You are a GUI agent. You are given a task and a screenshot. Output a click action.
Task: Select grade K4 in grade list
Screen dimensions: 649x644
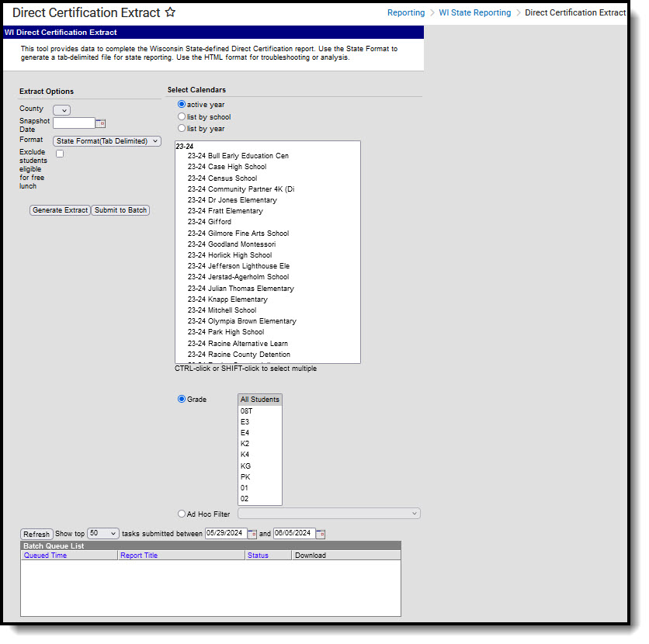coord(260,455)
